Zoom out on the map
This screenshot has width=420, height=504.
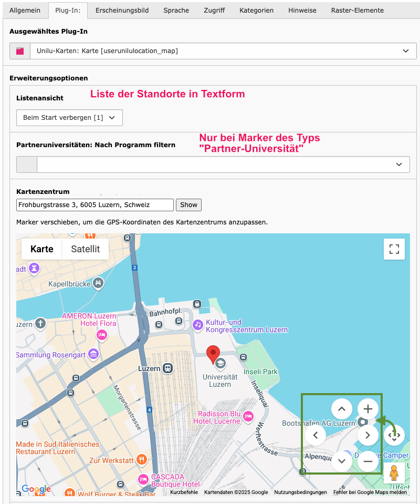[x=368, y=461]
